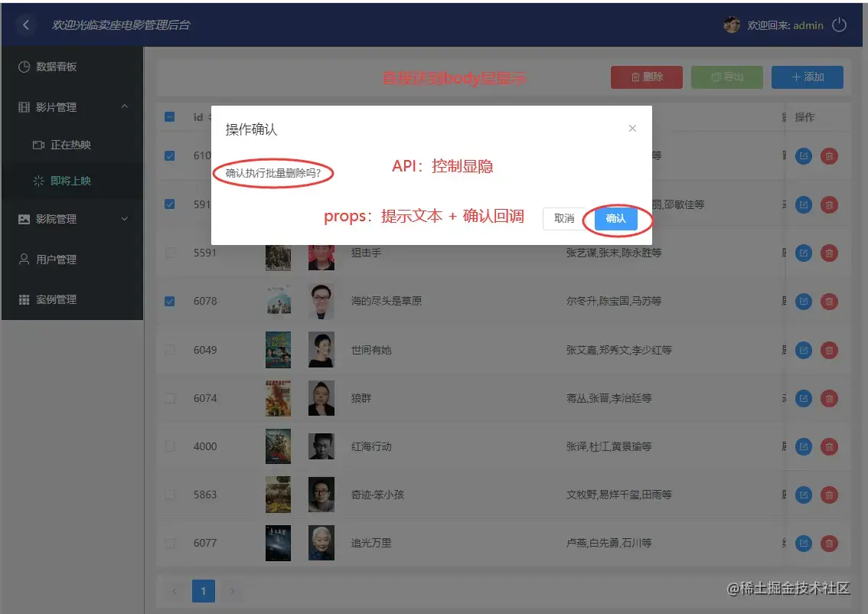Check the checkbox for row 6074
The width and height of the screenshot is (868, 614).
(x=169, y=398)
